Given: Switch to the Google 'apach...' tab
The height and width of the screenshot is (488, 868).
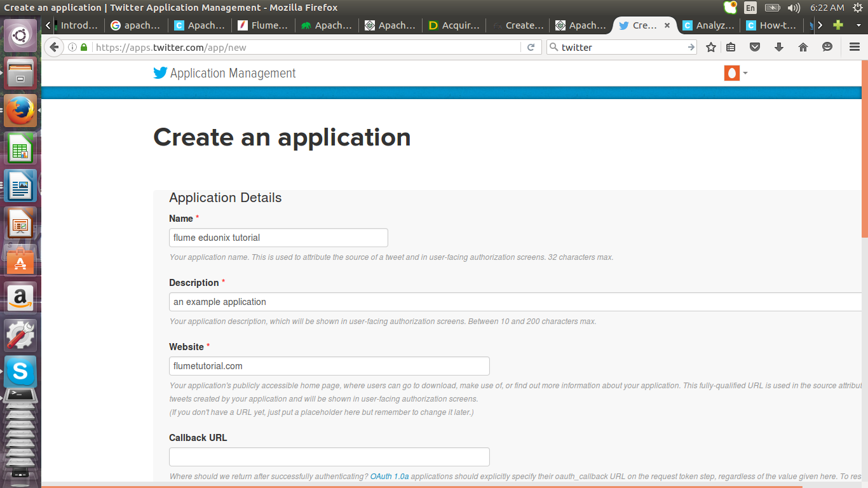Looking at the screenshot, I should 137,25.
